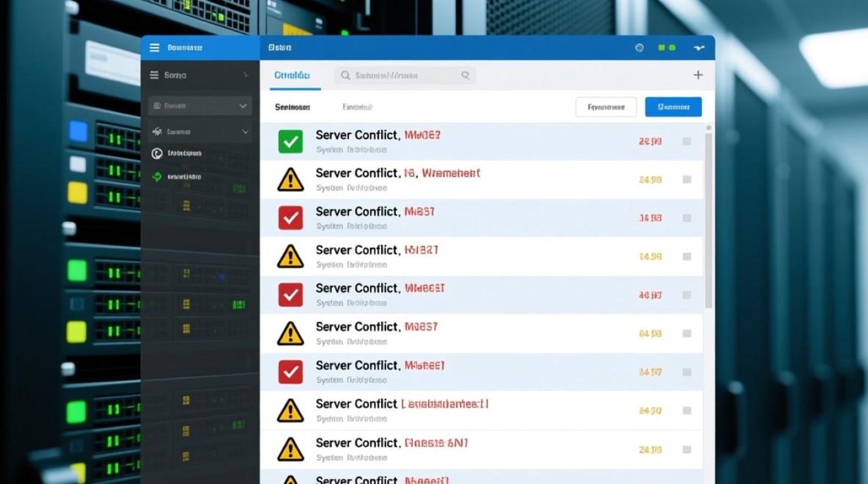The height and width of the screenshot is (484, 868).
Task: Click the yellow warning triangle on second row
Action: (x=291, y=180)
